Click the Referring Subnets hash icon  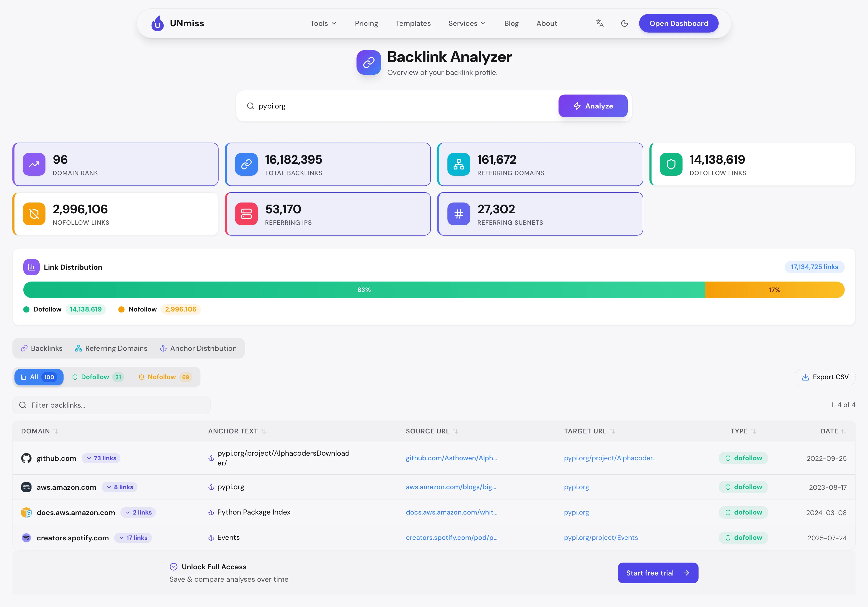(x=459, y=214)
